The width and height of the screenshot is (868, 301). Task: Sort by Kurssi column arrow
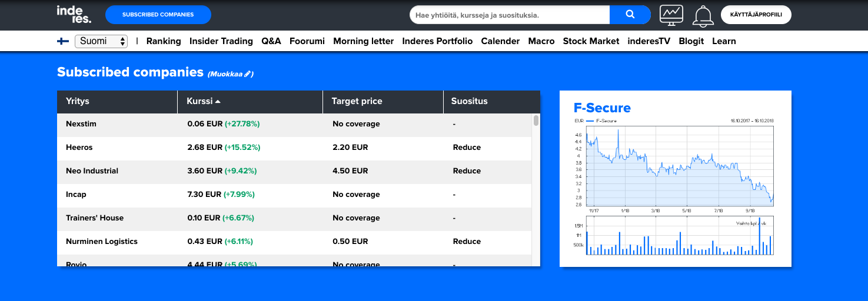click(x=218, y=102)
